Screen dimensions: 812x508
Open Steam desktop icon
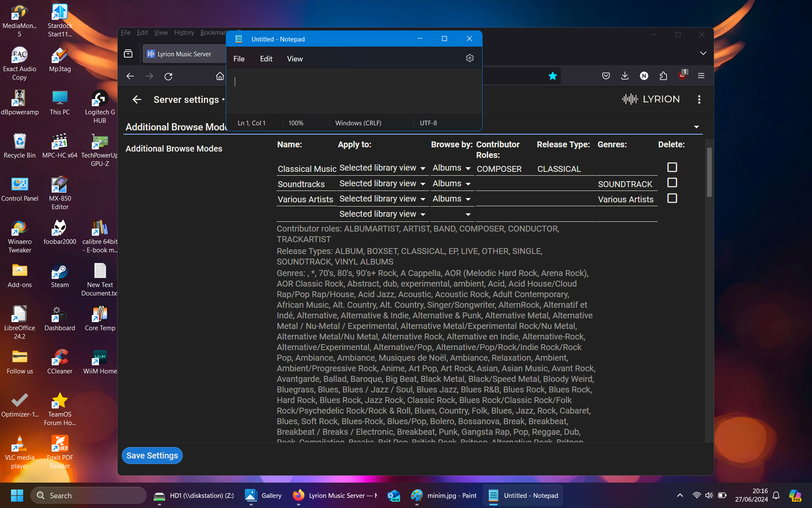[x=60, y=276]
